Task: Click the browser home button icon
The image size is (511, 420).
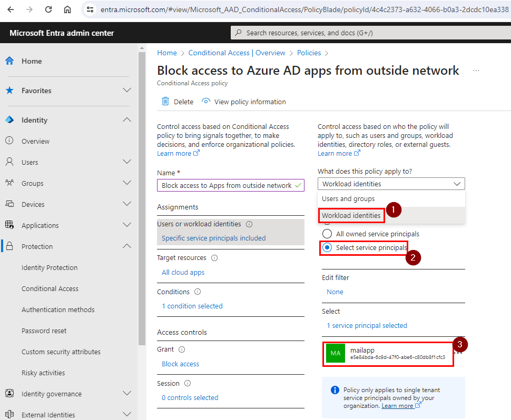Action: (x=67, y=9)
